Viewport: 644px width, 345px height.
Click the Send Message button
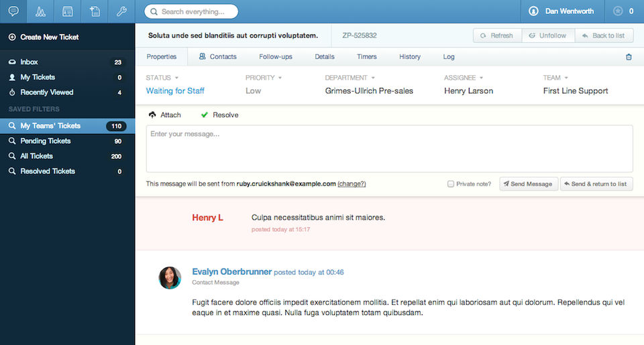(x=529, y=184)
